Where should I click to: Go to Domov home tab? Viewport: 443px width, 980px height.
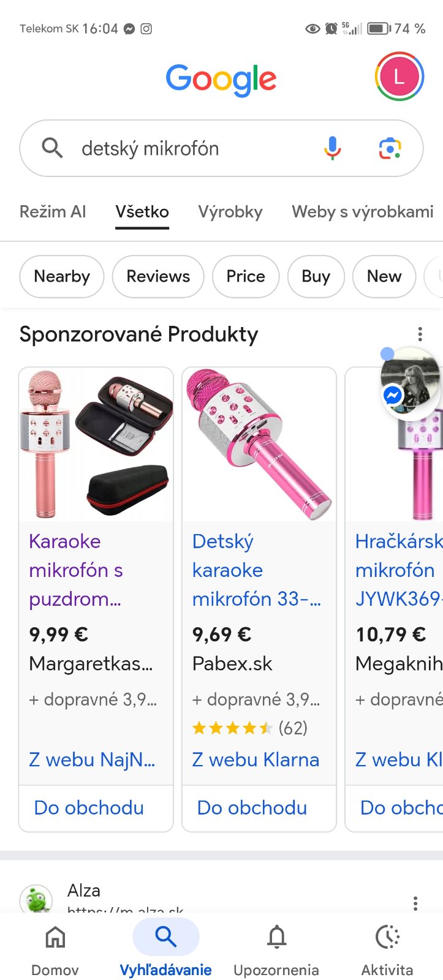pos(55,951)
